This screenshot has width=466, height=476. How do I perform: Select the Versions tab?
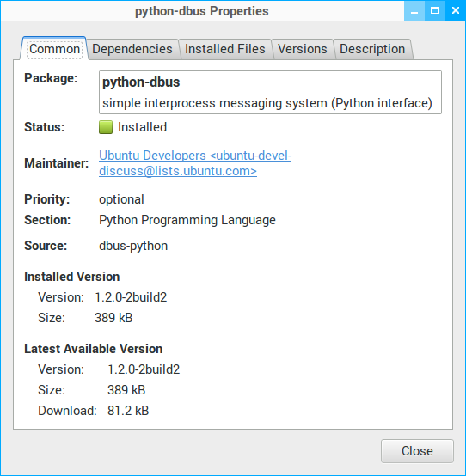pyautogui.click(x=303, y=49)
